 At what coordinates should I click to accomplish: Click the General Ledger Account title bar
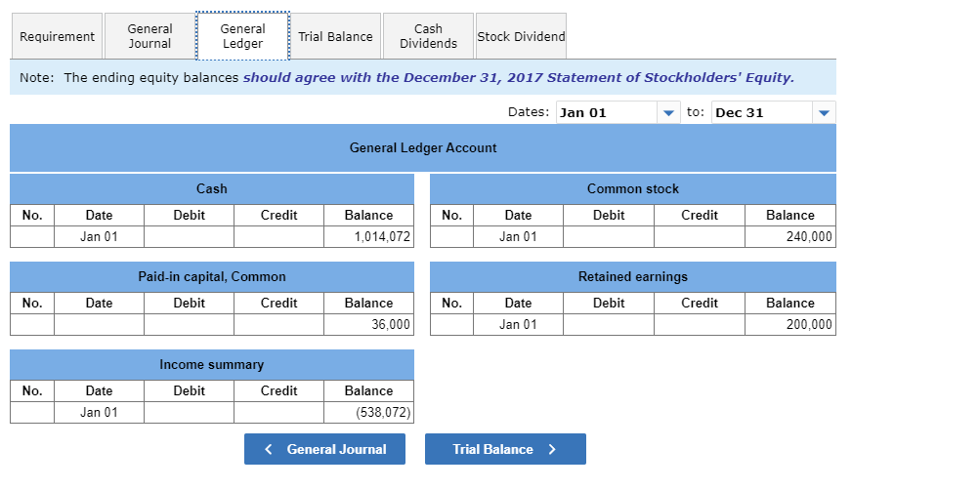click(423, 148)
